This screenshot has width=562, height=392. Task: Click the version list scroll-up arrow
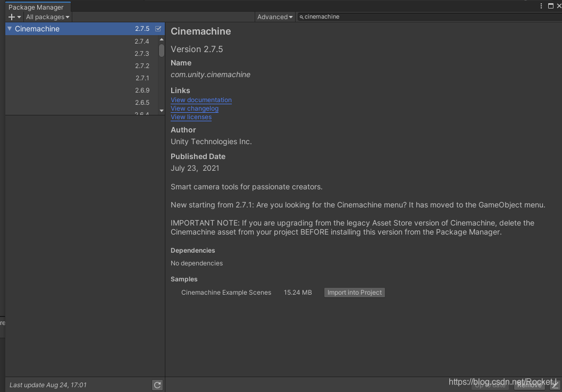[162, 39]
